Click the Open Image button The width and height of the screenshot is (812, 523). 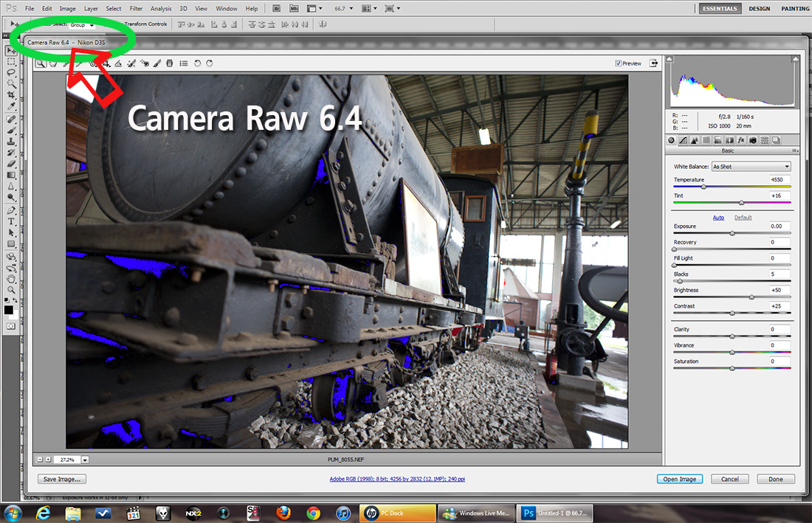coord(679,479)
